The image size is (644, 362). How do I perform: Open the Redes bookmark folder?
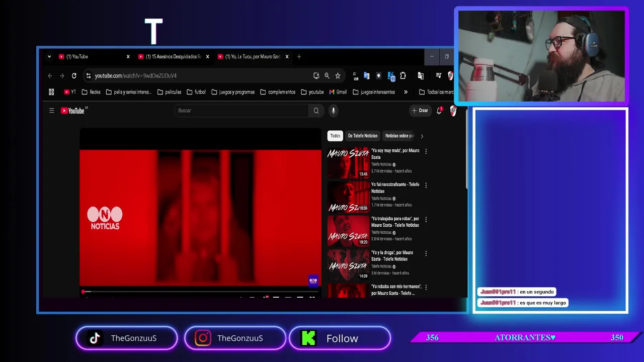pos(91,92)
